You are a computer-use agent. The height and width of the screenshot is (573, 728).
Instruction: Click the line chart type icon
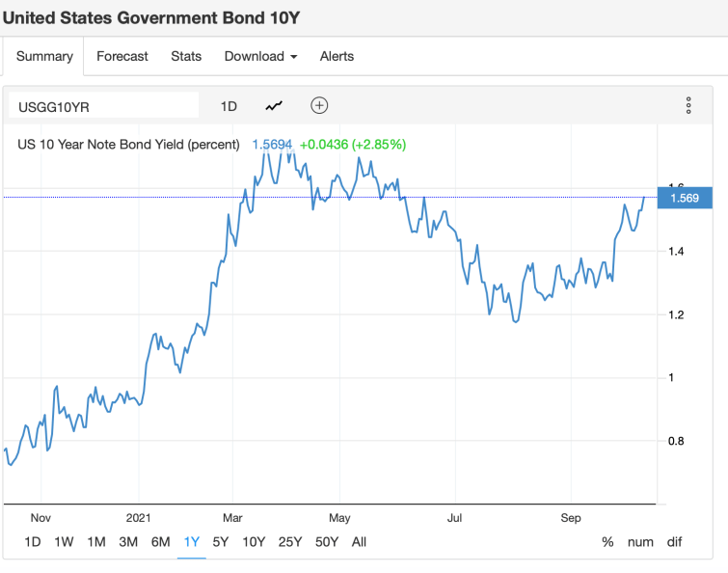click(275, 106)
